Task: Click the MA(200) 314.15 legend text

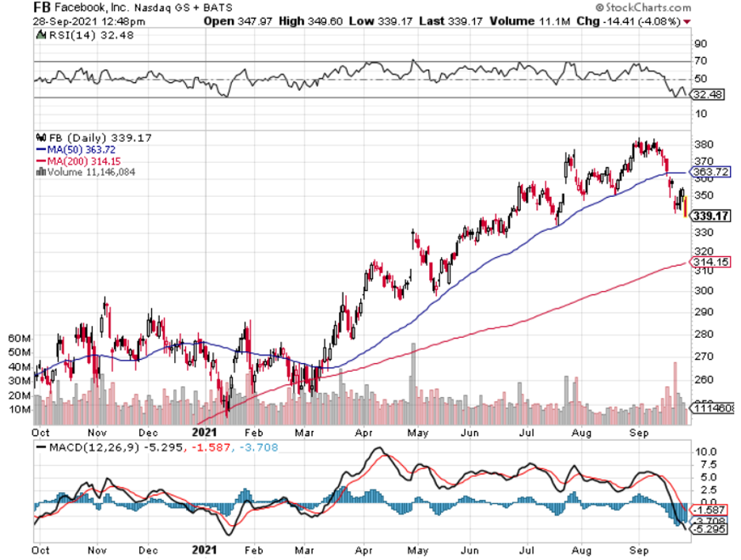Action: (84, 161)
